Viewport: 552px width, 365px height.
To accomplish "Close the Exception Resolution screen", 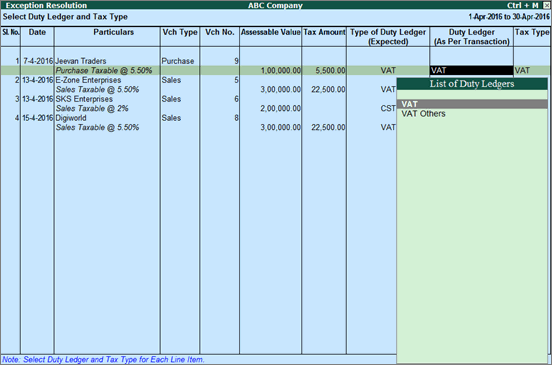I will click(546, 5).
